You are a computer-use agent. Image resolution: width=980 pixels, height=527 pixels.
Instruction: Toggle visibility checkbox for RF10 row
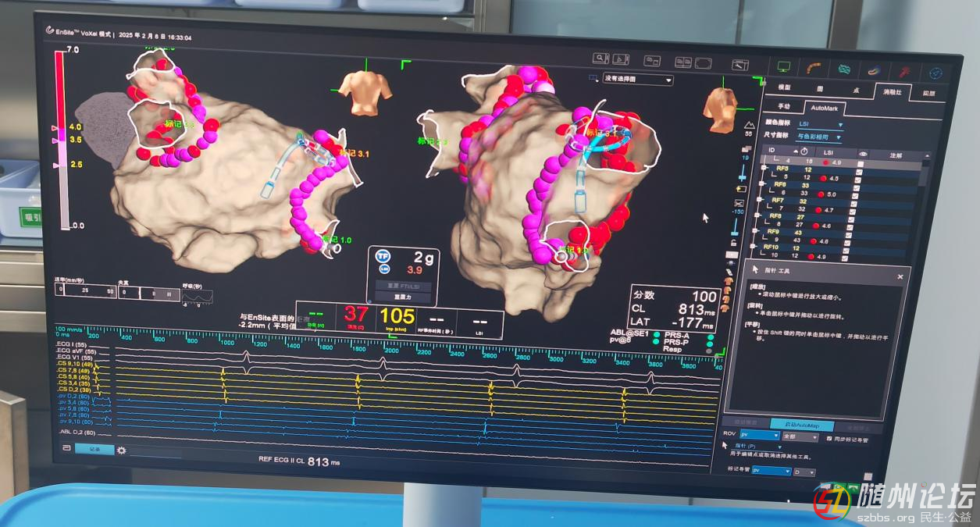point(846,251)
